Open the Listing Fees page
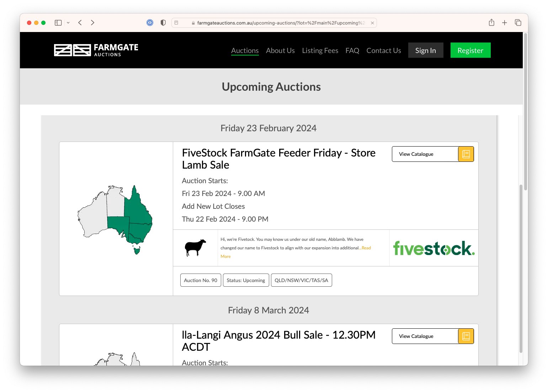This screenshot has width=548, height=392. coord(320,50)
